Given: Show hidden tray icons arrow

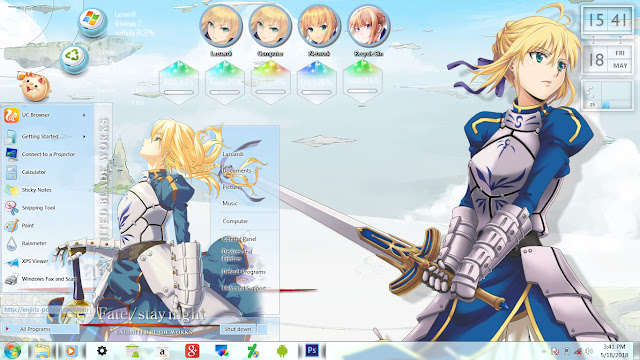Looking at the screenshot, I should pos(544,351).
